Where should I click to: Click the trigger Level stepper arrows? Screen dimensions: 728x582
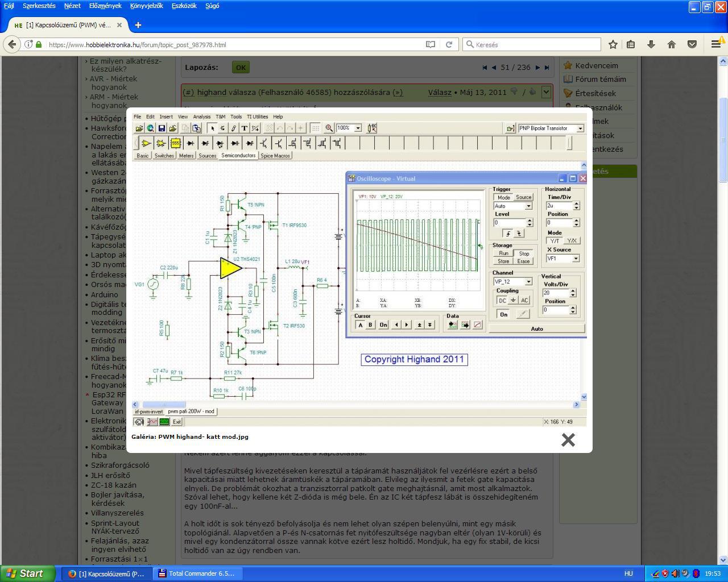530,223
